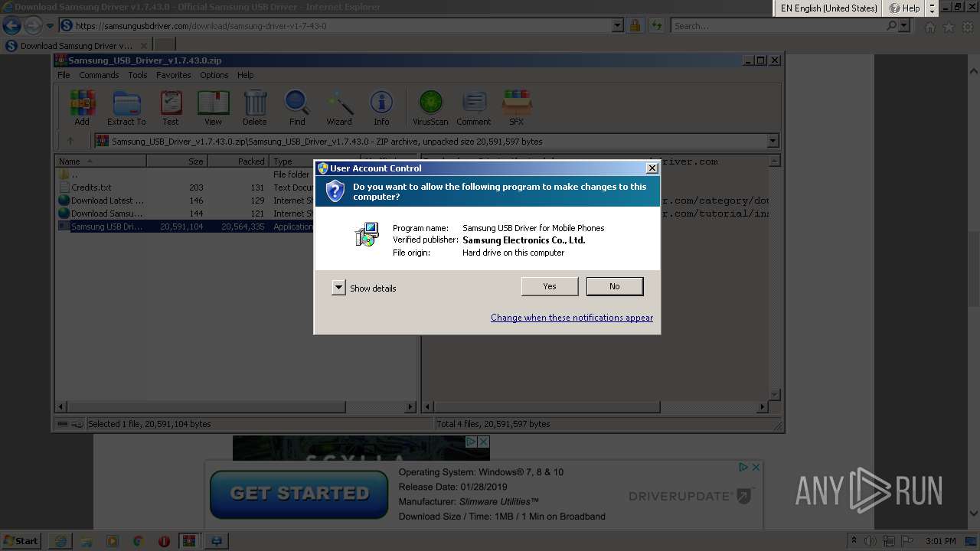This screenshot has height=551, width=980.
Task: Open the Help menu in WinRAR
Action: tap(245, 75)
